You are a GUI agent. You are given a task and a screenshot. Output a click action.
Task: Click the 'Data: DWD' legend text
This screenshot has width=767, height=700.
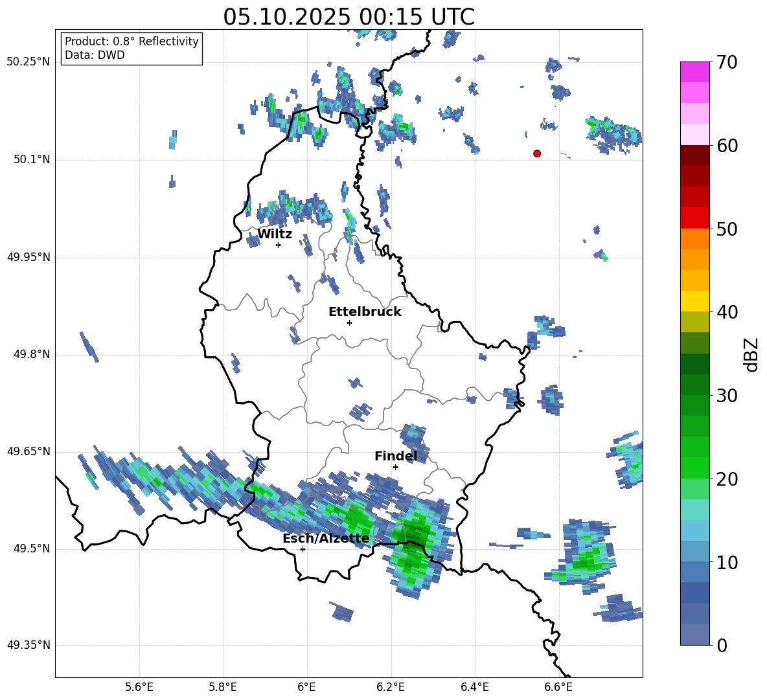click(95, 55)
